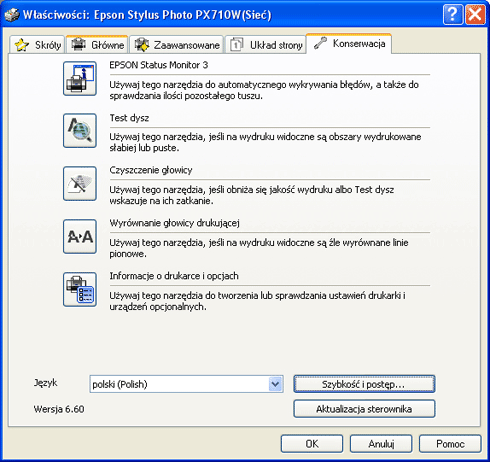Viewport: 490px width, 462px height.
Task: Click the Aktualizacja sterownika button
Action: point(364,409)
